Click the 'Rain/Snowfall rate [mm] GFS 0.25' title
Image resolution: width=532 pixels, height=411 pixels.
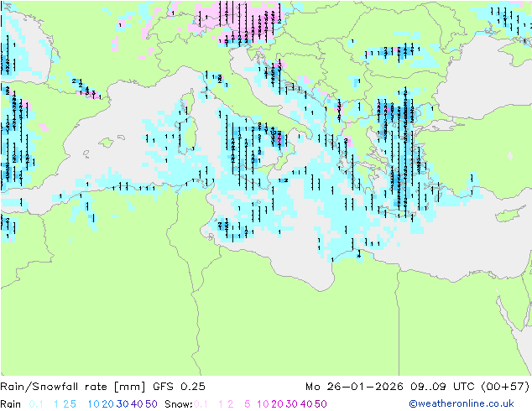102,387
